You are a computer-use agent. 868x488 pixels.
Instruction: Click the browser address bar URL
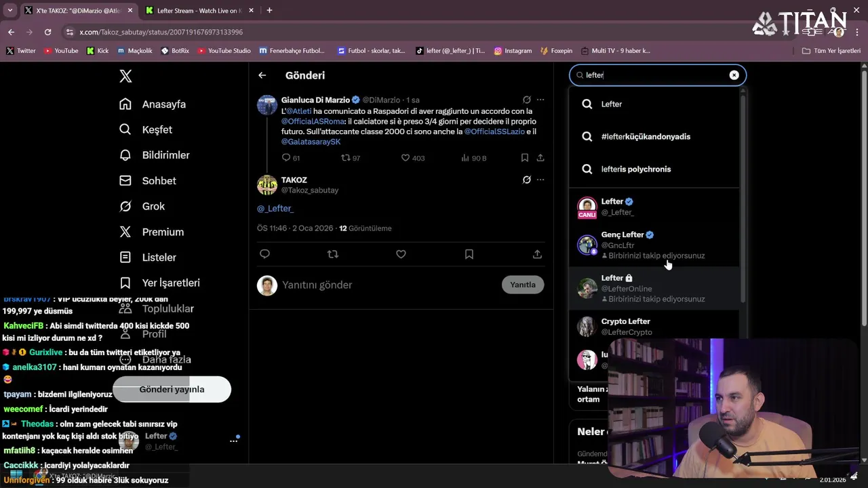point(161,32)
